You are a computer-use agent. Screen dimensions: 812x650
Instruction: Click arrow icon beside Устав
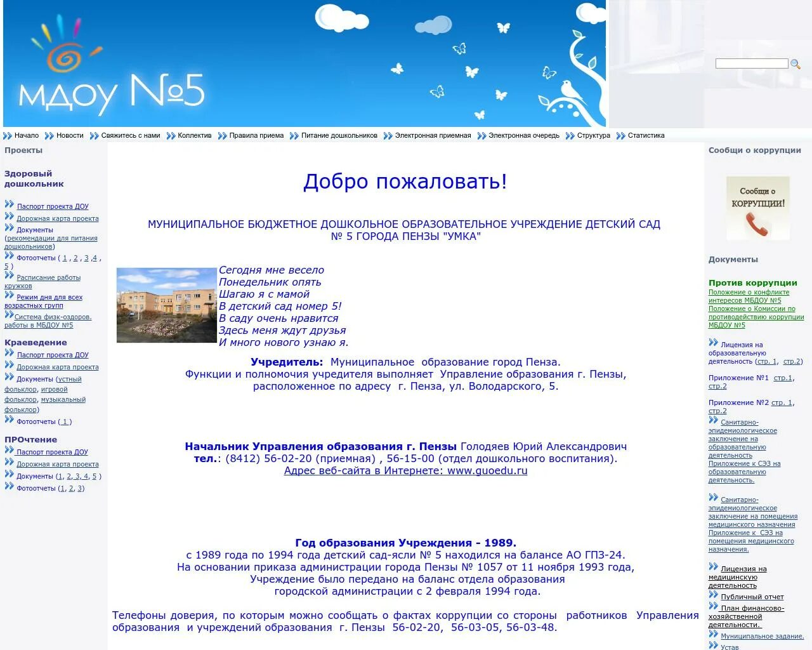point(714,646)
